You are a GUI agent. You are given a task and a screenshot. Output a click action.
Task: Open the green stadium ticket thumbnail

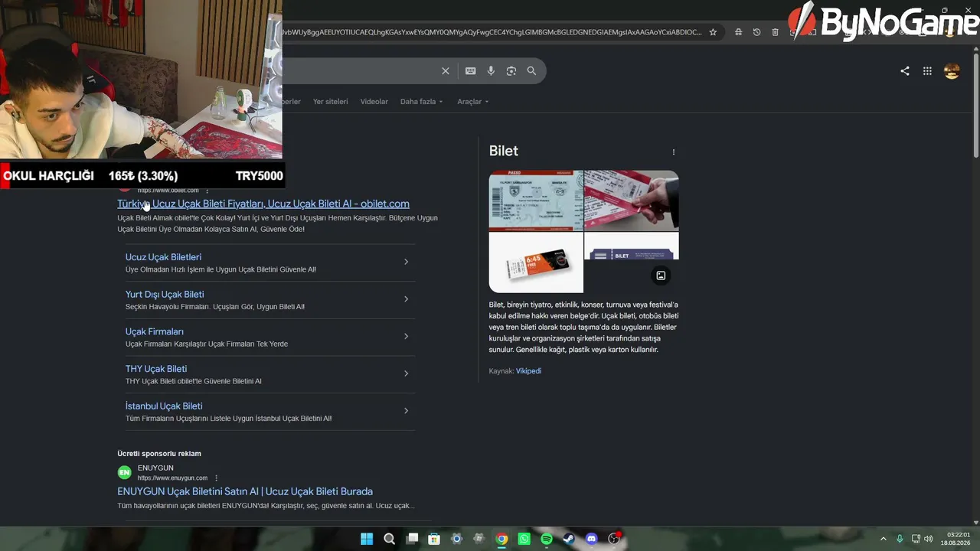(x=536, y=201)
